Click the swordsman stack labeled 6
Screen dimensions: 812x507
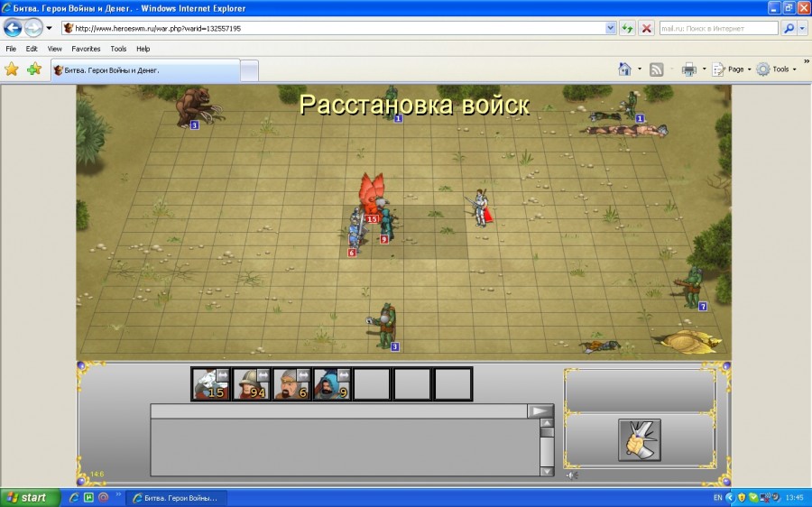click(x=355, y=232)
